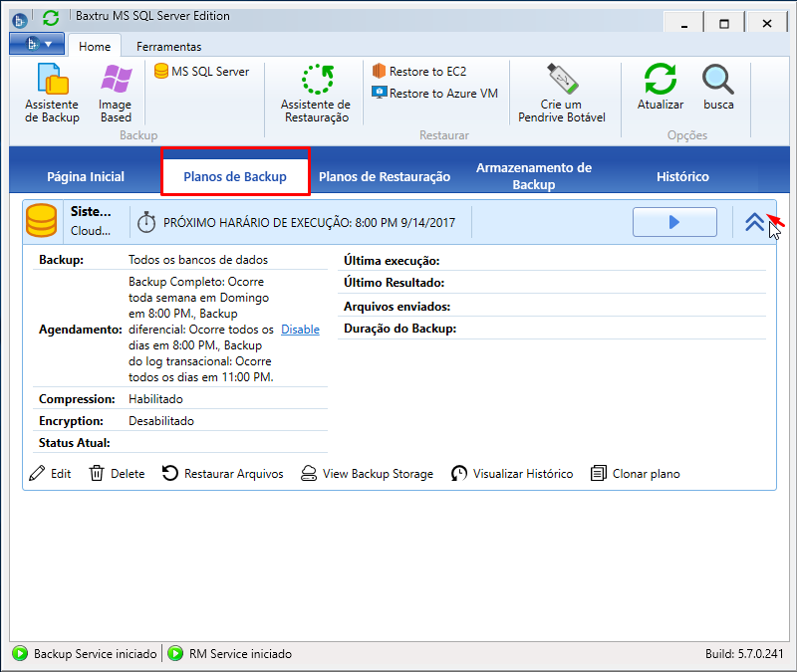The height and width of the screenshot is (672, 797).
Task: Click the Backup Service iniciado status icon
Action: click(20, 653)
